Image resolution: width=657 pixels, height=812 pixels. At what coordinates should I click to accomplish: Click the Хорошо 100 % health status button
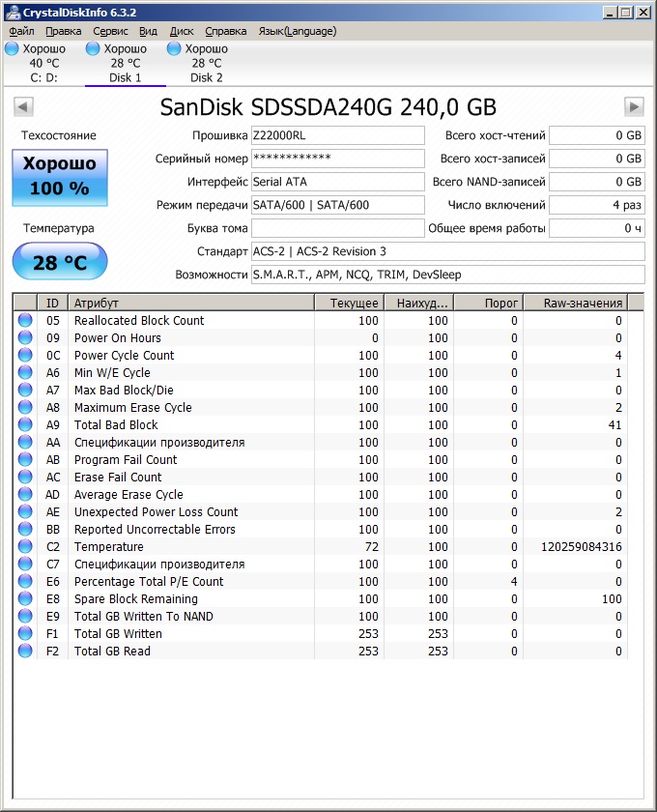click(x=60, y=178)
